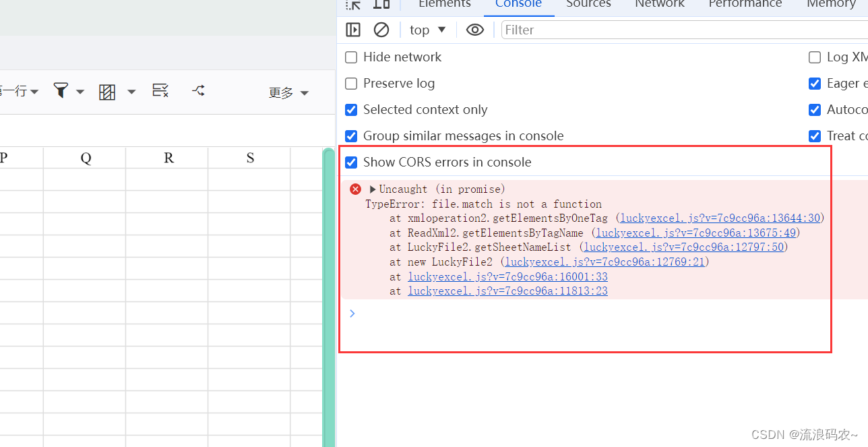The width and height of the screenshot is (868, 447).
Task: Select the data validation icon
Action: click(x=160, y=90)
